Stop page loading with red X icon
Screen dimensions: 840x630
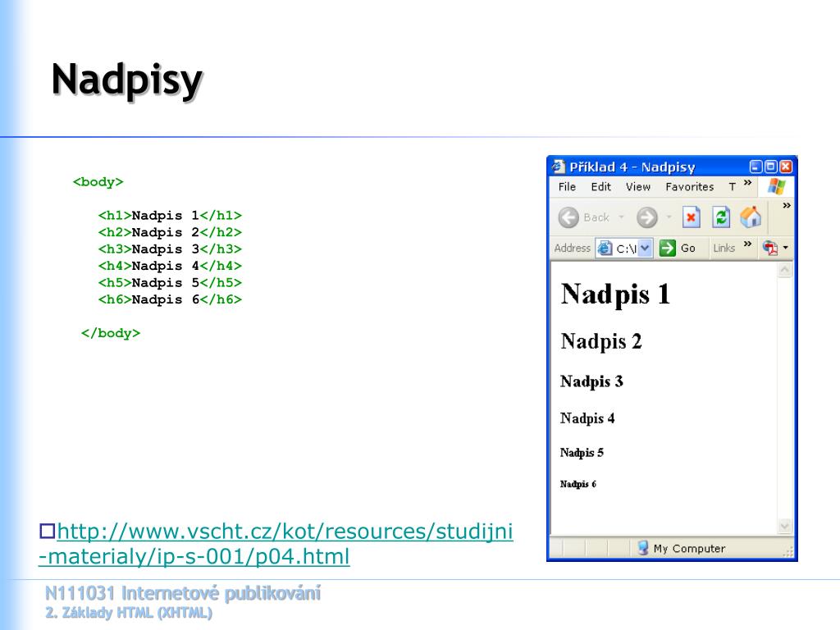(x=691, y=217)
